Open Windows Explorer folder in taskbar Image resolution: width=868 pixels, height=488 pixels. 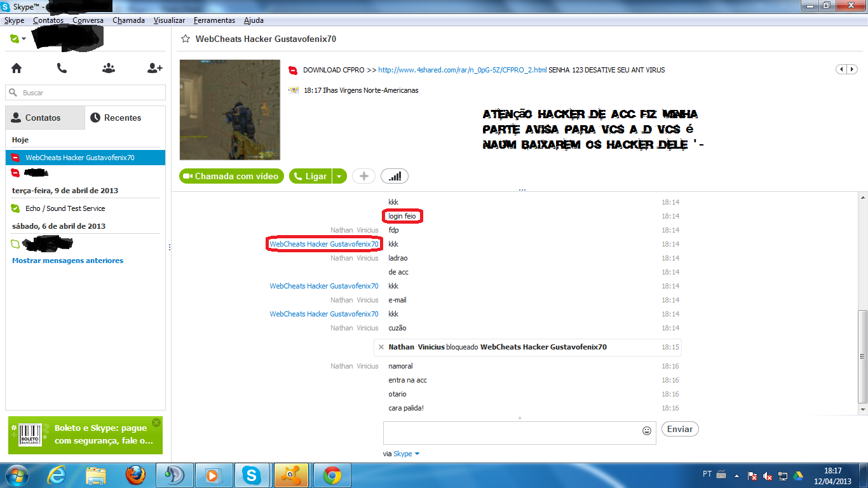[96, 475]
